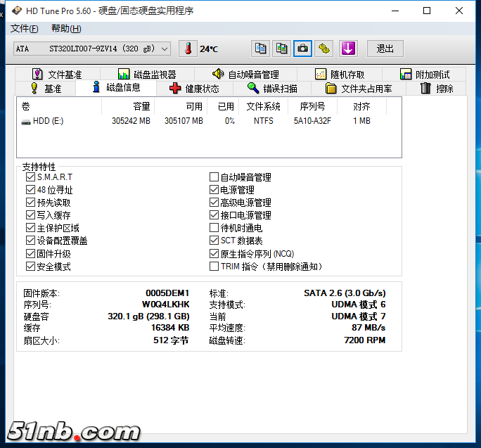Maximize the HD Tune Pro window

tap(427, 11)
